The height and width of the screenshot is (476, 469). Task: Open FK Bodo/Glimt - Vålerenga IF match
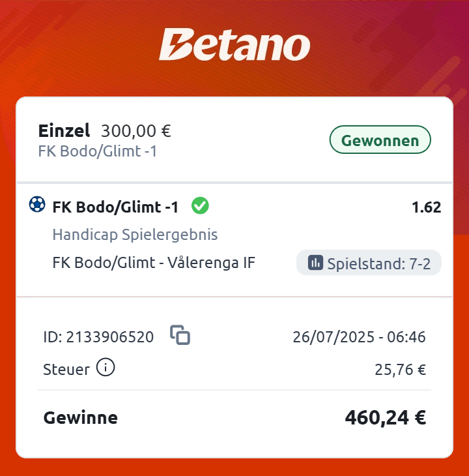coord(154,263)
